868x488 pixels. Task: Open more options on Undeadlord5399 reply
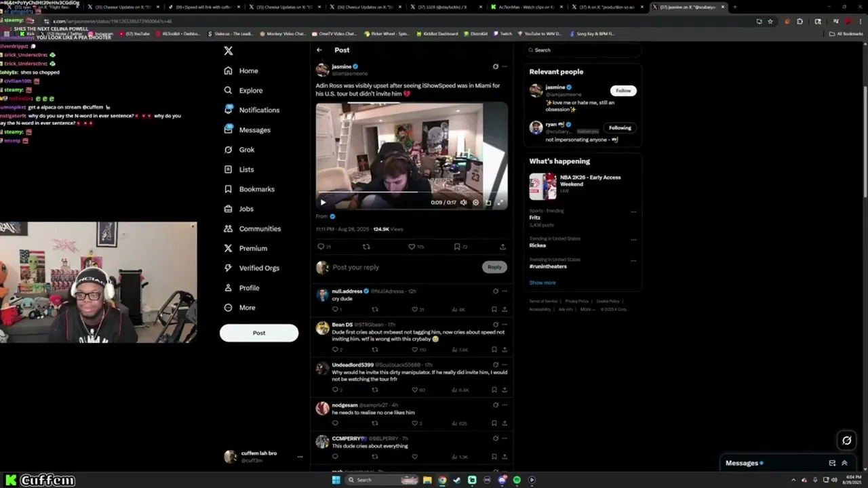point(505,365)
